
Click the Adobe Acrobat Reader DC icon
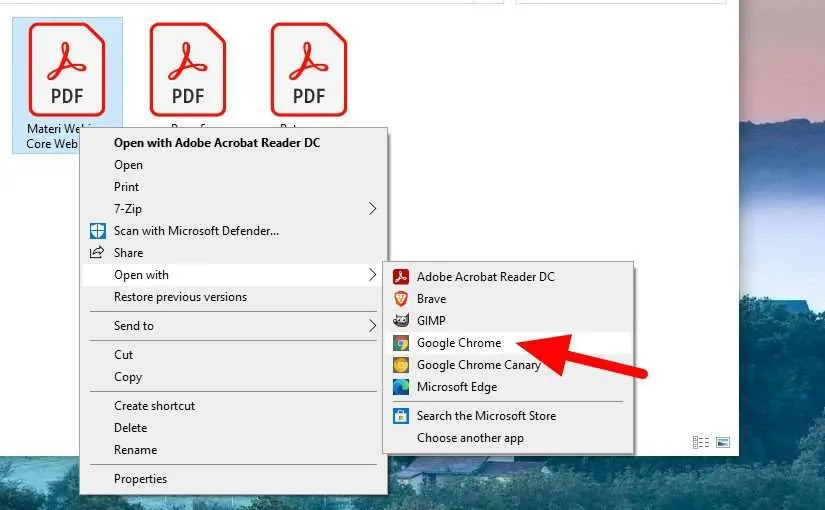(401, 277)
